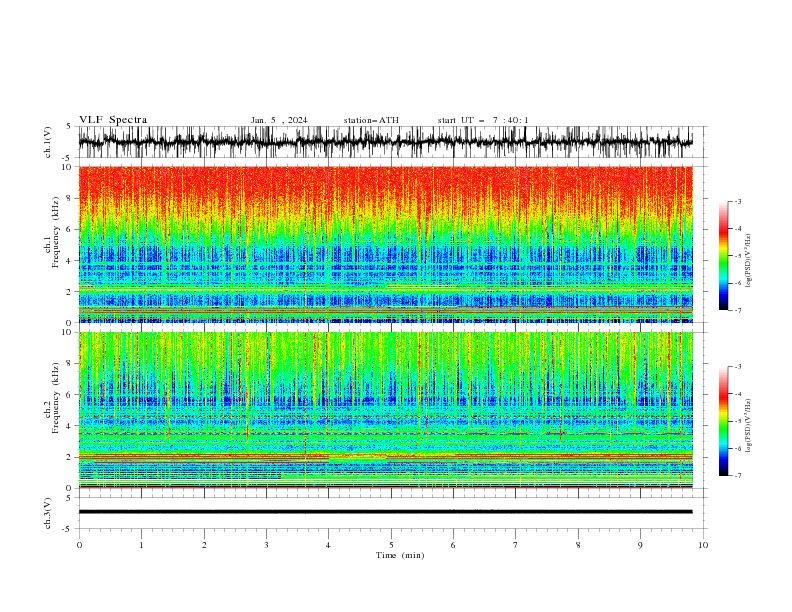Click the 'ch.3(V)' axis label
792x612 pixels.
(48, 513)
